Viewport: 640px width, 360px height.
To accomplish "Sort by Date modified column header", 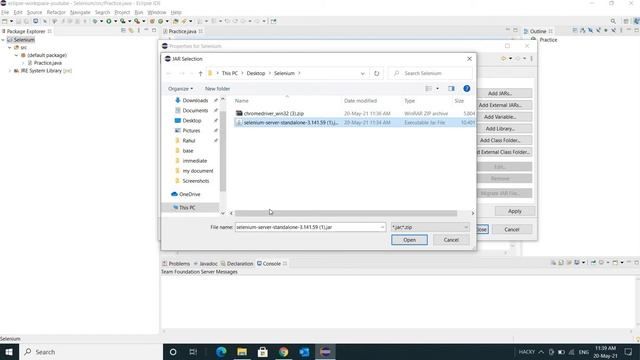I will (x=360, y=101).
